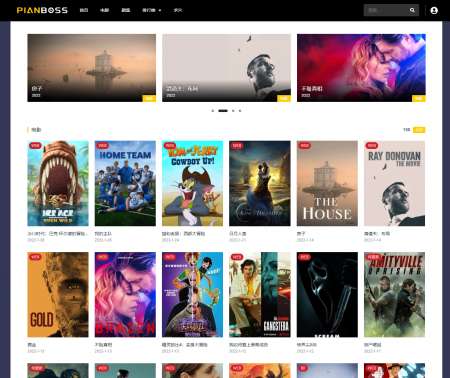Click the yellow tag on The House banner

149,98
